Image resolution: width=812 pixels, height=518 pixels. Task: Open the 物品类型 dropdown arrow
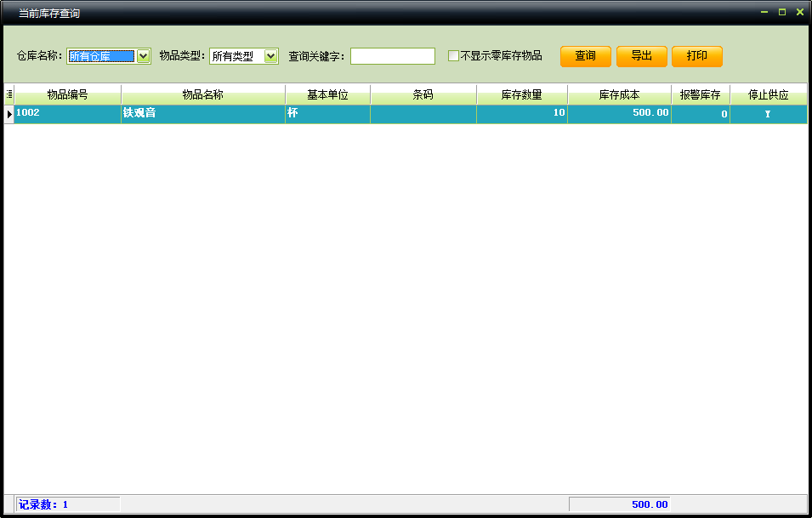click(271, 56)
